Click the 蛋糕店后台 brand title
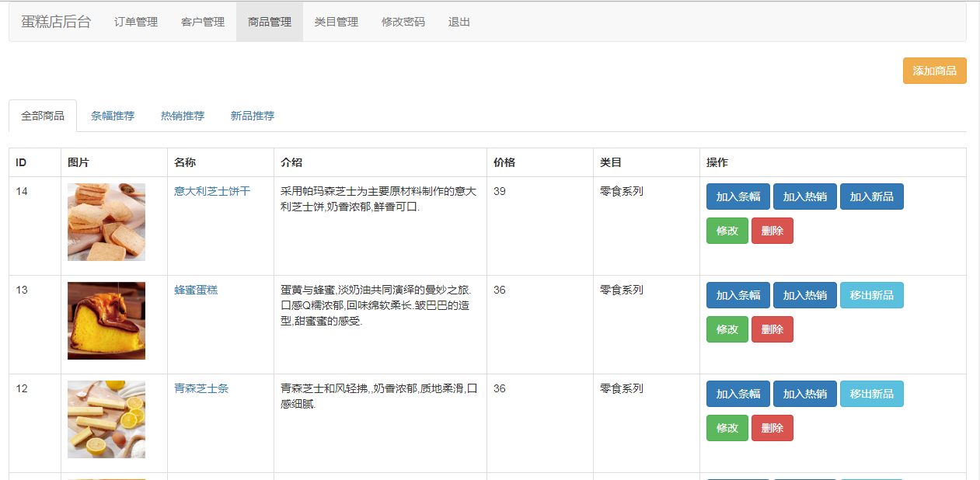Image resolution: width=980 pixels, height=480 pixels. pyautogui.click(x=56, y=22)
